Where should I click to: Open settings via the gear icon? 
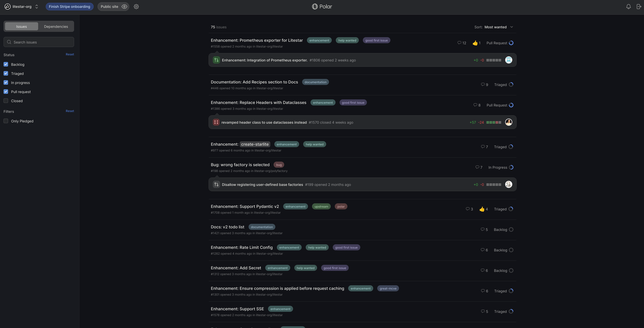(136, 7)
